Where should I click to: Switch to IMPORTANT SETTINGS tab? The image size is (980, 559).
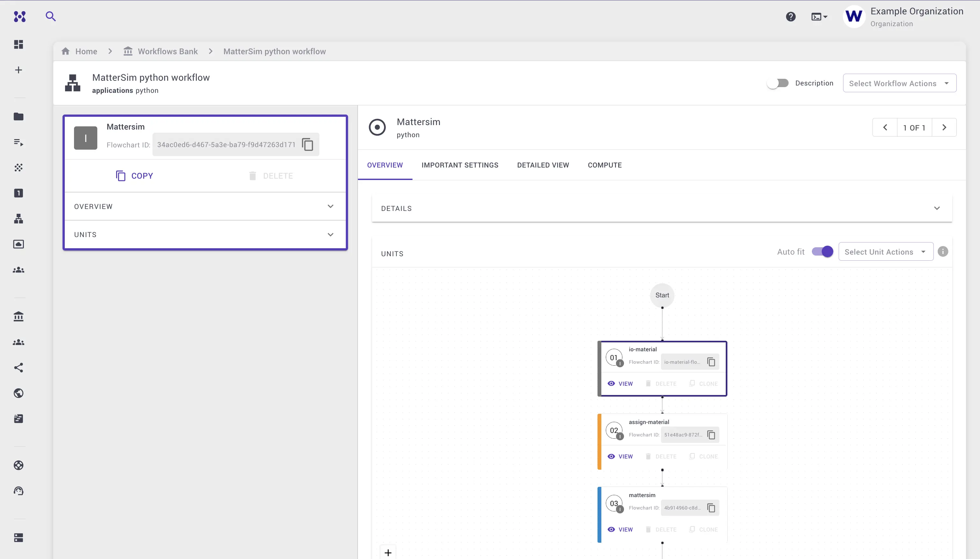click(460, 165)
